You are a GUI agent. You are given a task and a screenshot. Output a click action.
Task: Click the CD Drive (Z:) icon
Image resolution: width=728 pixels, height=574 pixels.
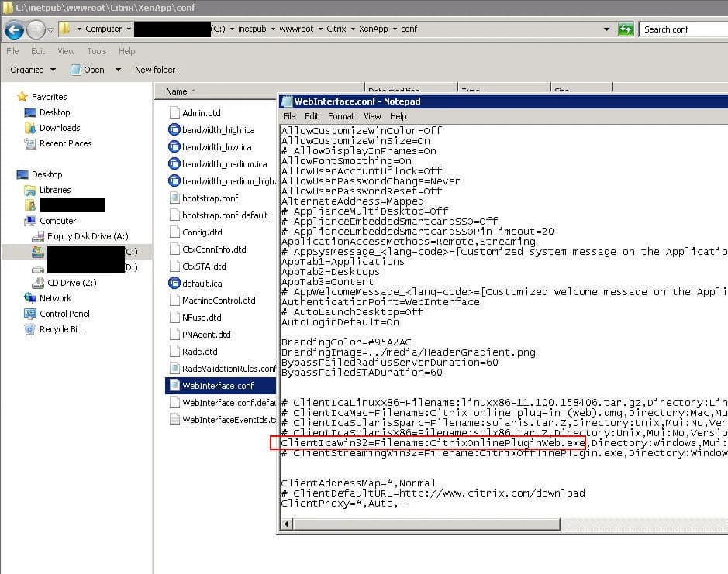point(38,283)
